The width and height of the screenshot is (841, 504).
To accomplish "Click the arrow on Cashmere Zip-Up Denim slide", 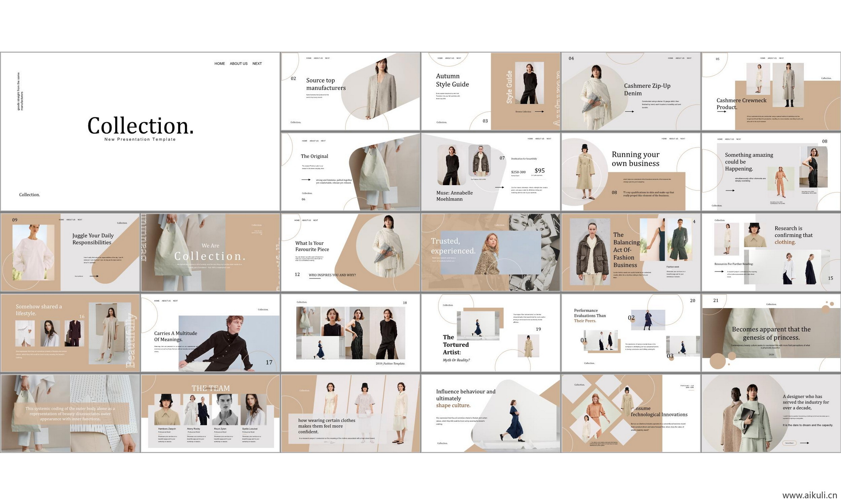I will (629, 112).
